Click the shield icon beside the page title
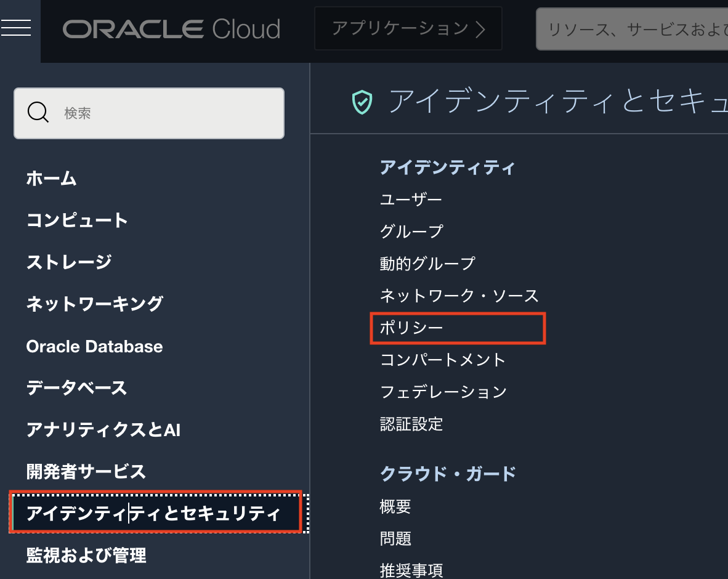 362,102
